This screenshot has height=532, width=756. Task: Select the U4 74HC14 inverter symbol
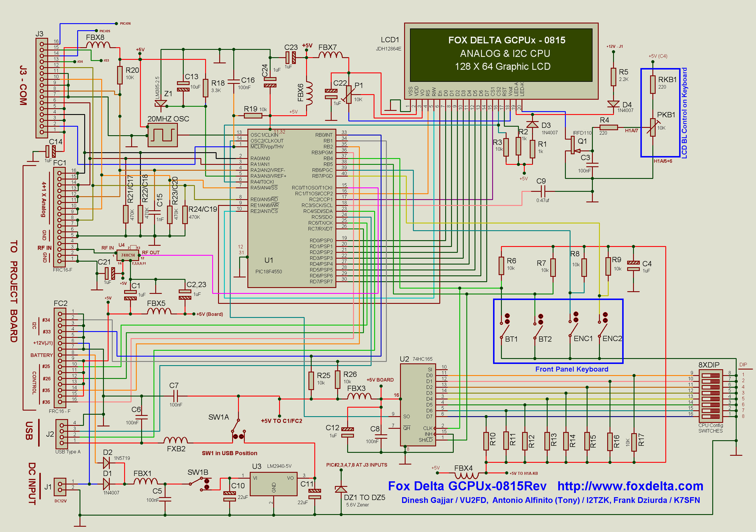(128, 255)
